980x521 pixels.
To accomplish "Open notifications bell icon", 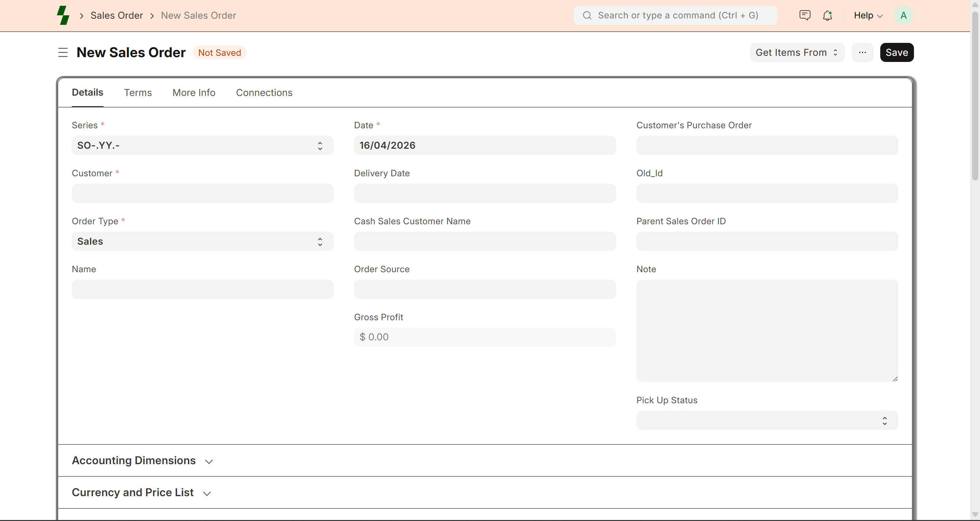I will click(827, 15).
